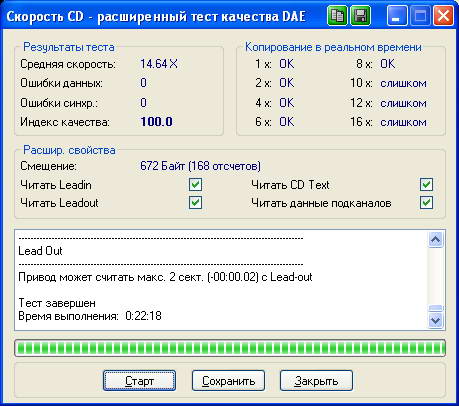This screenshot has height=406, width=459.
Task: Click the Старт button
Action: 139,380
